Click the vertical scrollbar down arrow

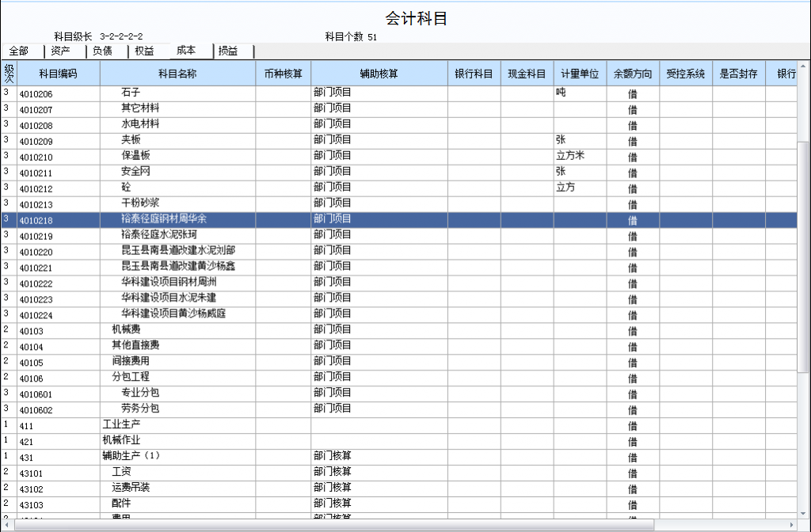pos(803,515)
